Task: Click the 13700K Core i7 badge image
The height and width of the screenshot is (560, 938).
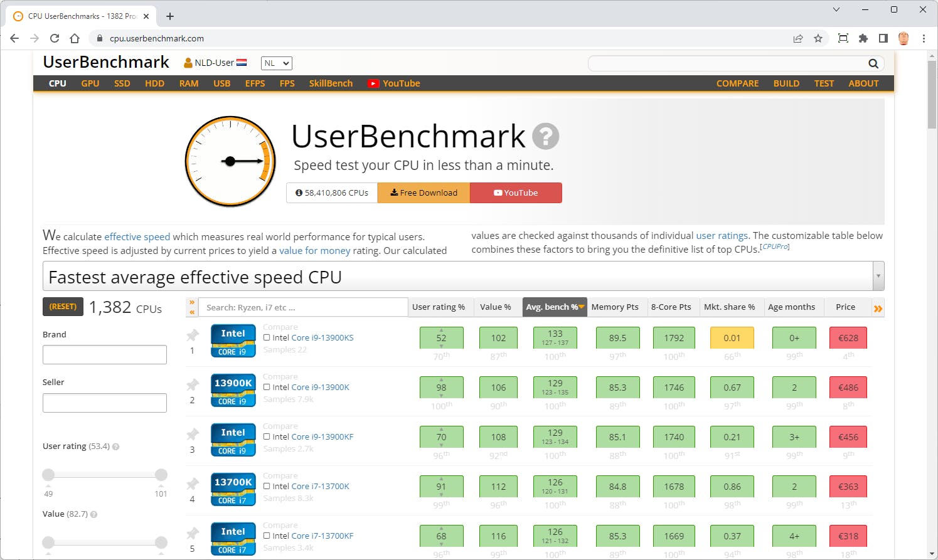Action: point(233,489)
